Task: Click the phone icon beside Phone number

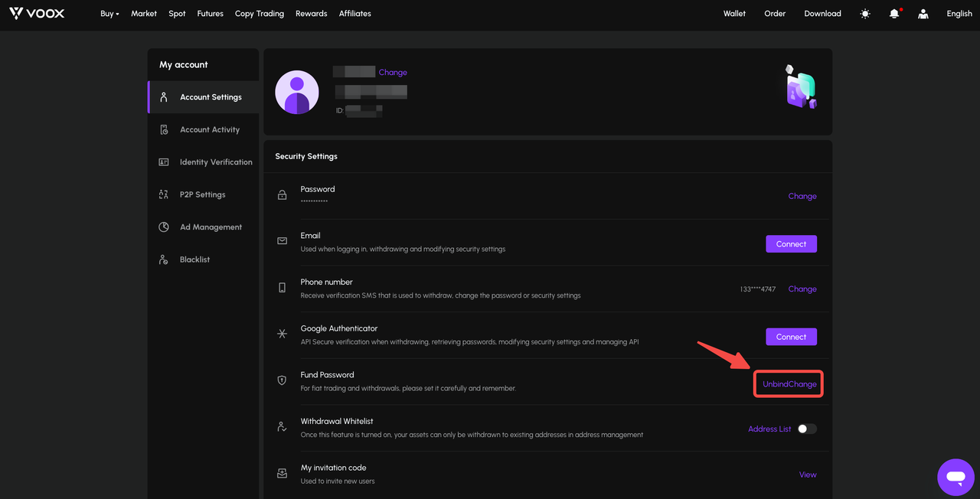Action: coord(282,288)
